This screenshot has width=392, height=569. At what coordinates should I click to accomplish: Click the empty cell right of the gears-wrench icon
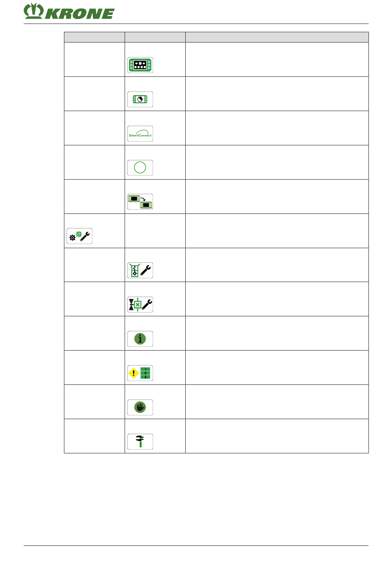pyautogui.click(x=155, y=231)
